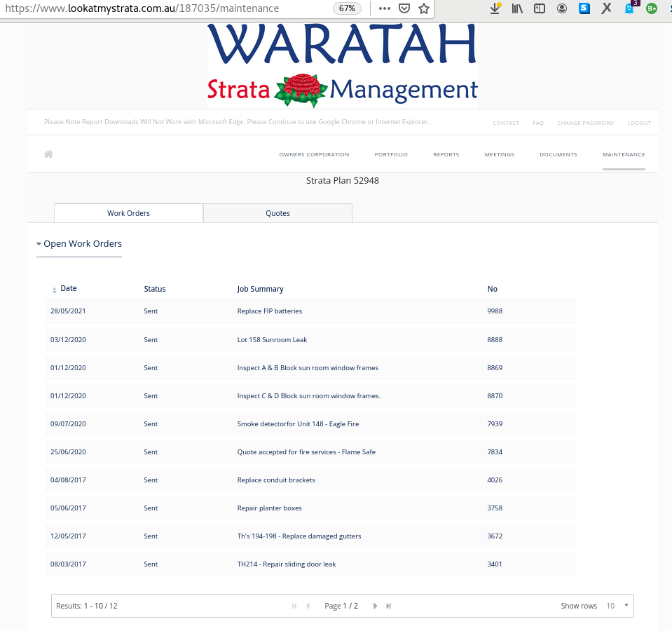Viewport: 672px width, 631px height.
Task: Toggle the browser sidebar icon
Action: [x=540, y=8]
